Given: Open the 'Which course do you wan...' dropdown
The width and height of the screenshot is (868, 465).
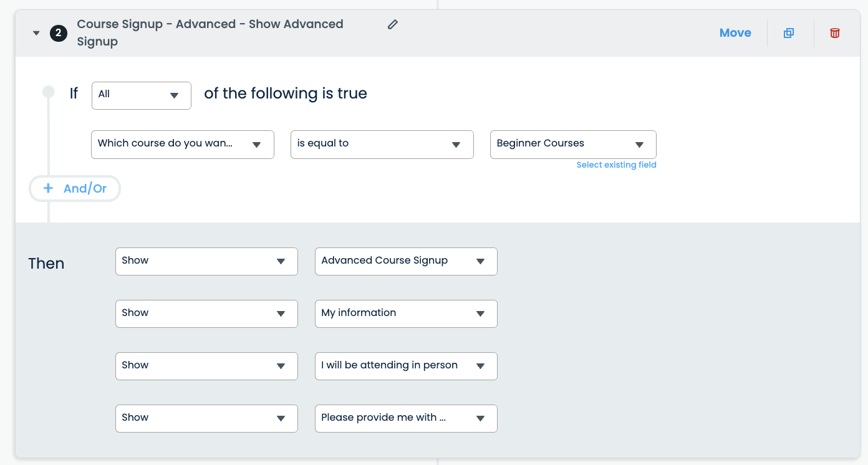Looking at the screenshot, I should 182,144.
